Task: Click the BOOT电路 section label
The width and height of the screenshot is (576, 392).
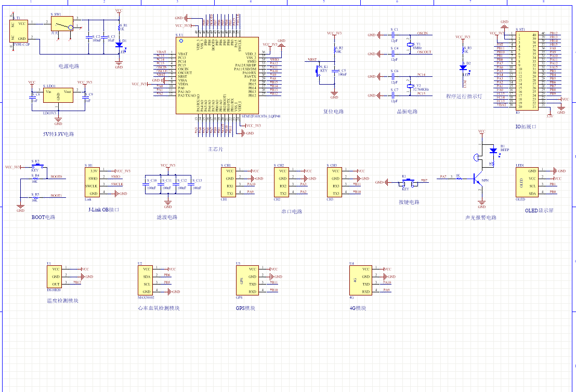Action: pos(43,217)
